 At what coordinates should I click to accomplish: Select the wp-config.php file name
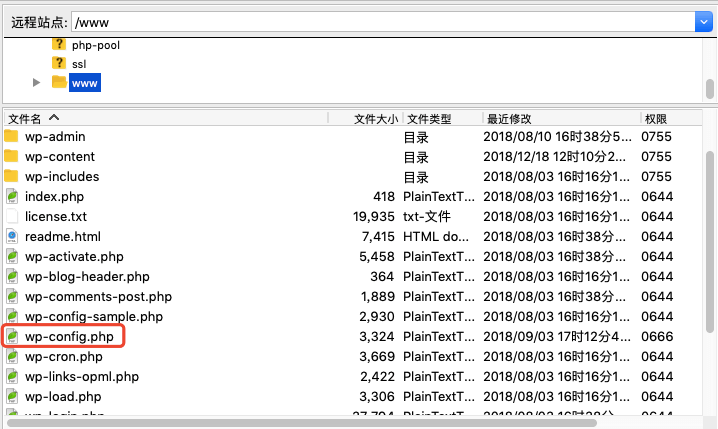69,337
